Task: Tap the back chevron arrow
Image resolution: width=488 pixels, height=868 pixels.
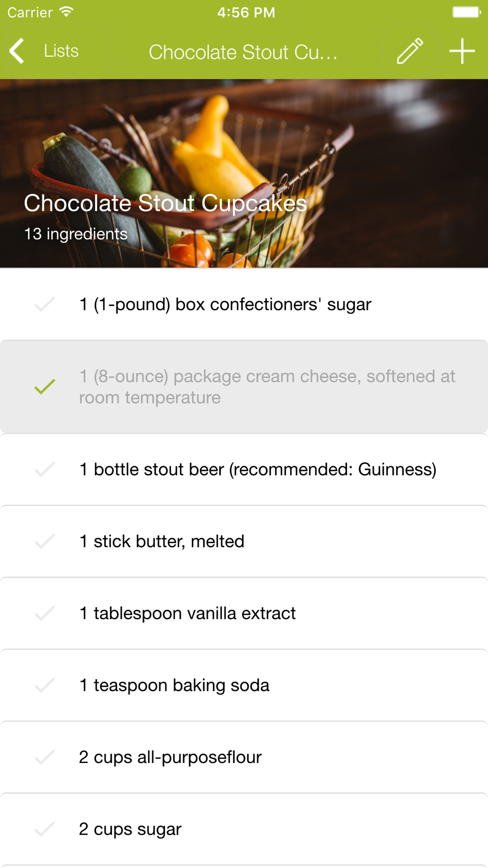Action: (x=17, y=51)
